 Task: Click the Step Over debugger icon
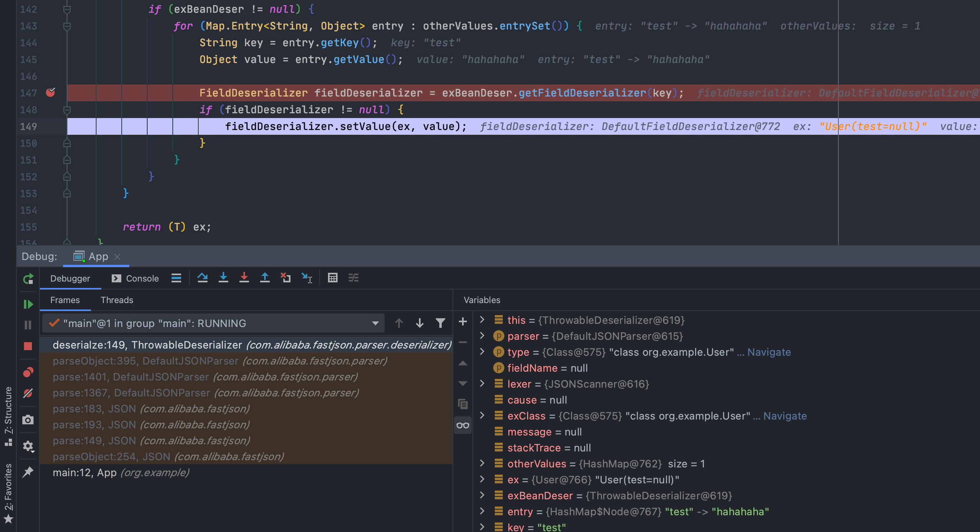pyautogui.click(x=202, y=278)
